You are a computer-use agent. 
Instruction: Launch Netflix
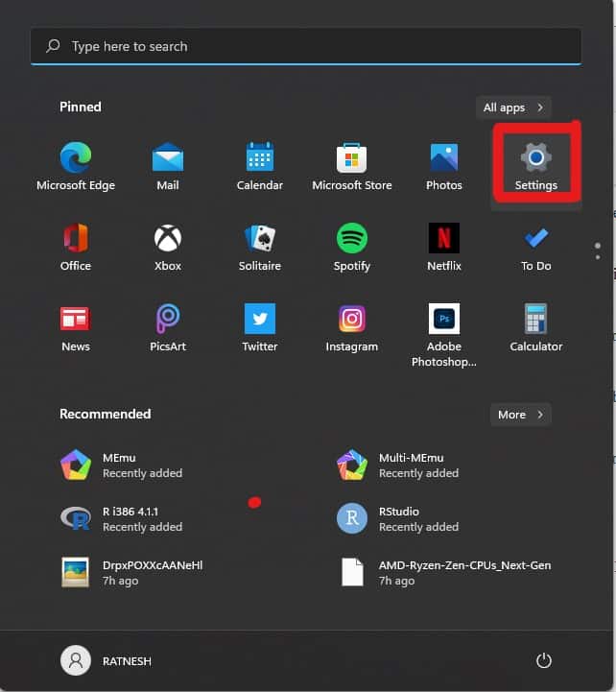pyautogui.click(x=444, y=248)
